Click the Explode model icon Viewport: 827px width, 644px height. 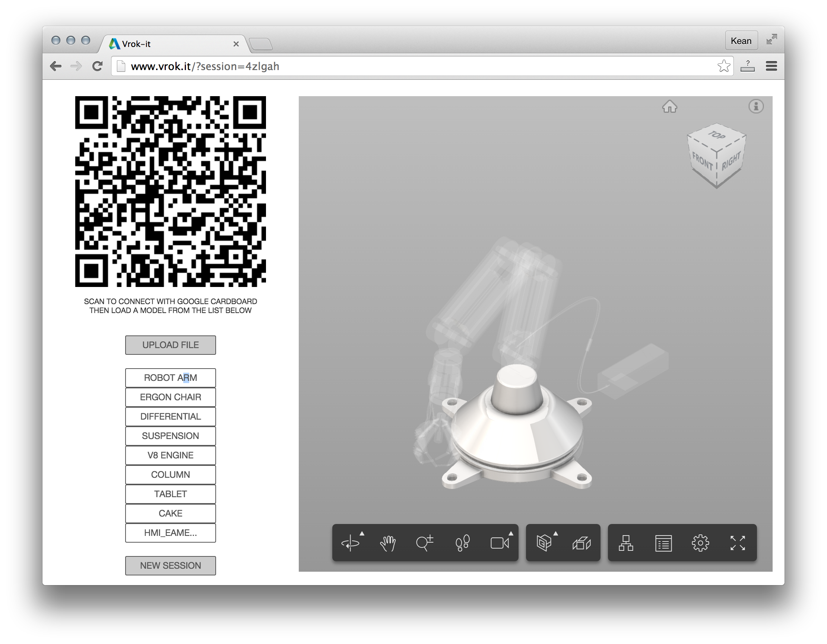pyautogui.click(x=582, y=543)
